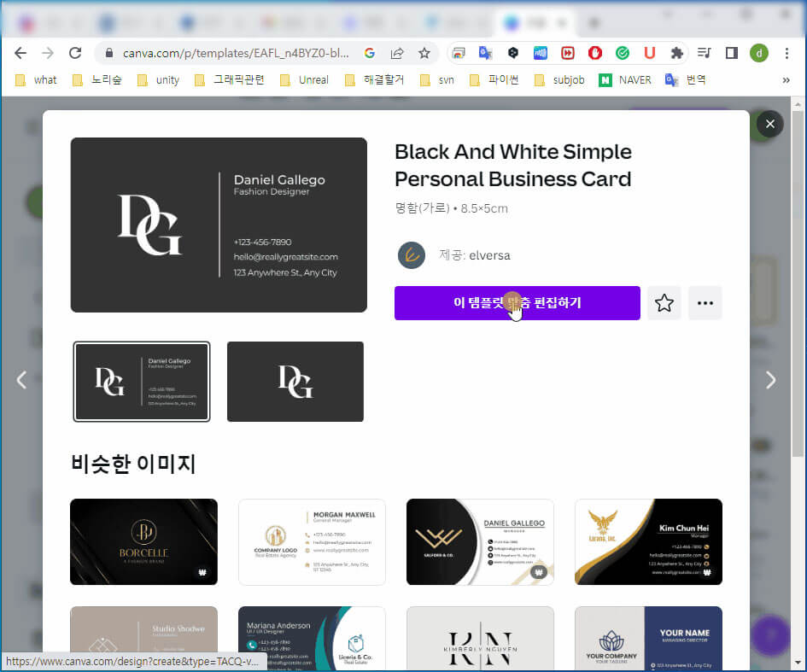Open the 'subjob' bookmark folder
Viewport: 807px width, 672px height.
tap(559, 80)
